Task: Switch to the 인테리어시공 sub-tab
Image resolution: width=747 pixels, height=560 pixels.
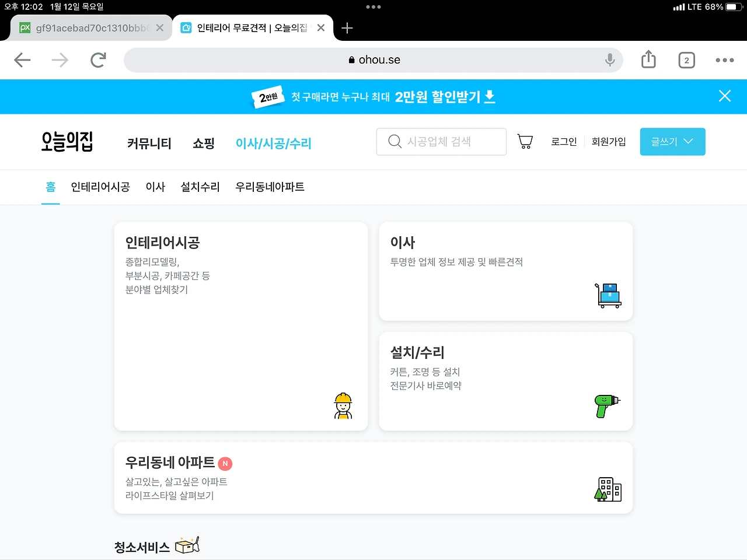Action: pos(100,187)
